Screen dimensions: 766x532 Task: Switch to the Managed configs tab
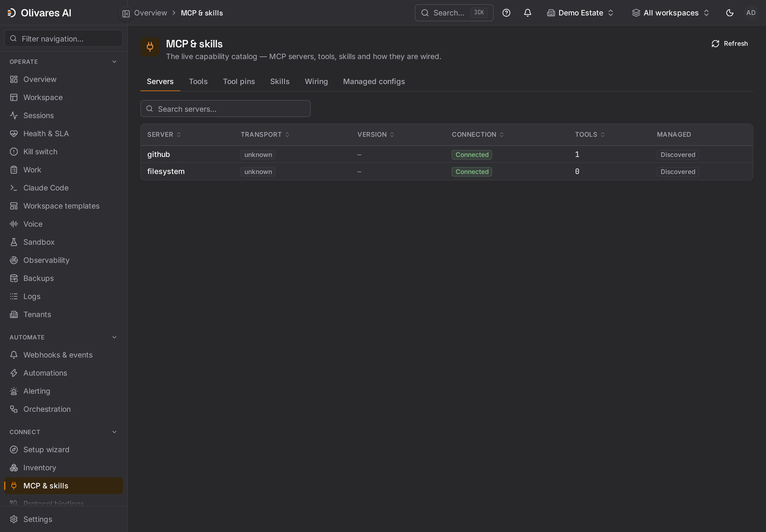click(374, 81)
